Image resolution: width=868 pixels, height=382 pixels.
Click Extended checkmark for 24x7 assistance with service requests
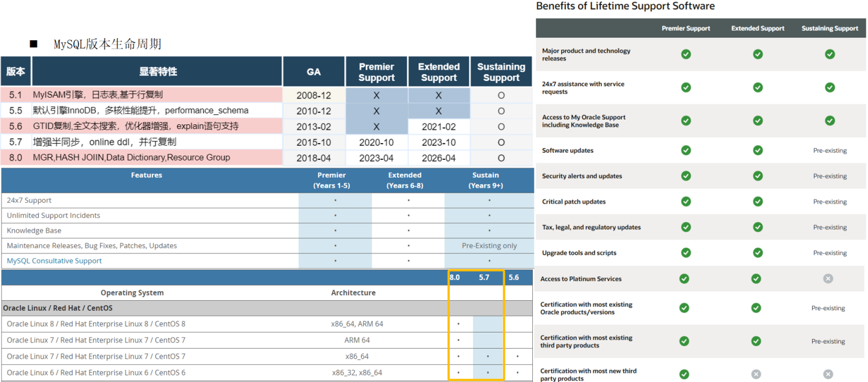[758, 87]
